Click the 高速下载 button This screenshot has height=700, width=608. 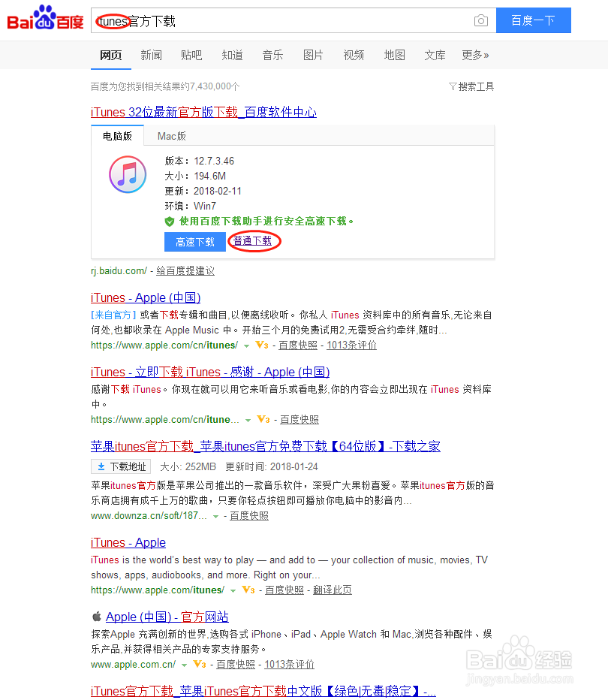pyautogui.click(x=194, y=241)
